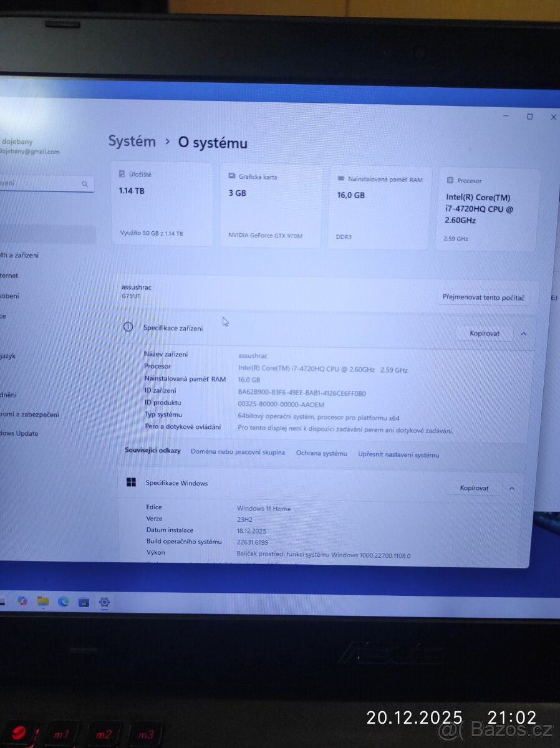Open the Upřesnit nastavení systému link
Viewport: 560px width, 748px height.
(399, 454)
